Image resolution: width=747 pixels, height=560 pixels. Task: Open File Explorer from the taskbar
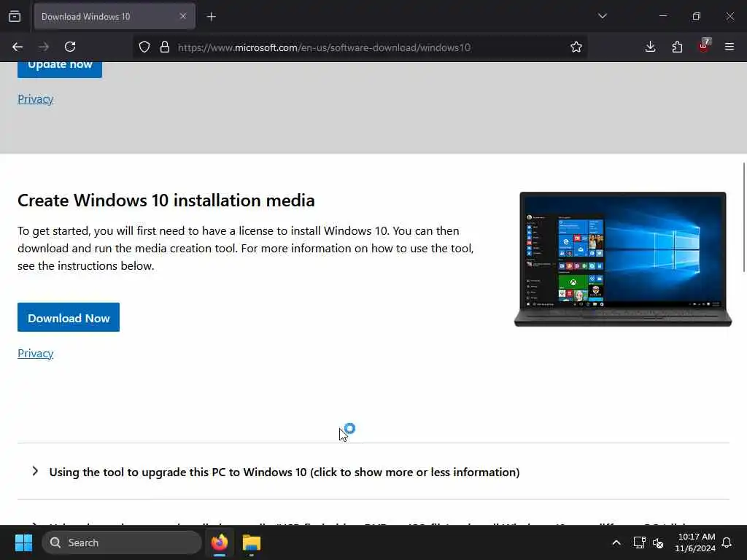[x=252, y=542]
